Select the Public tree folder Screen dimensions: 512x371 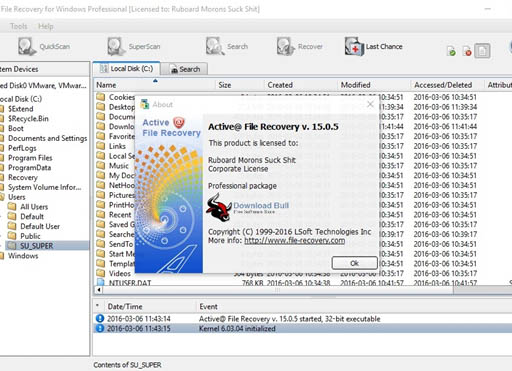[x=30, y=236]
